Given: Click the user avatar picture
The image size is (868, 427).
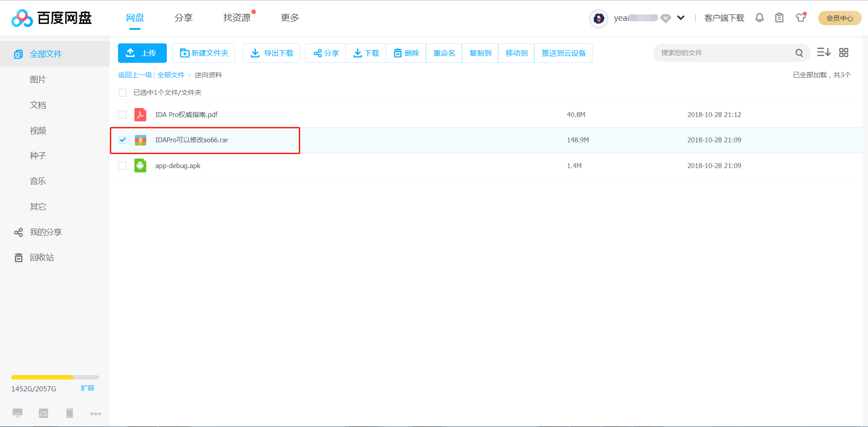Looking at the screenshot, I should click(x=599, y=19).
